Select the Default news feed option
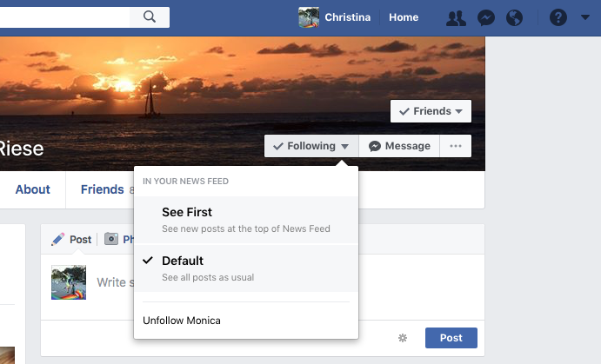 [245, 268]
